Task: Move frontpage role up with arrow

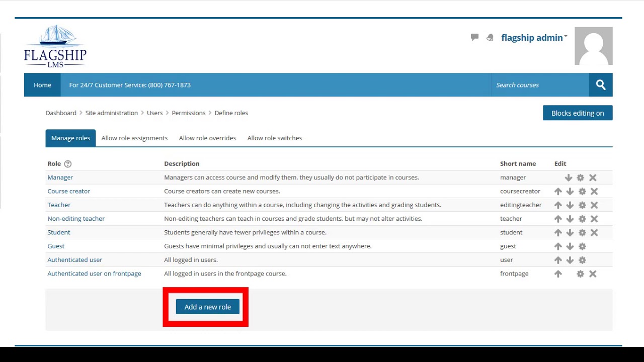Action: coord(558,274)
